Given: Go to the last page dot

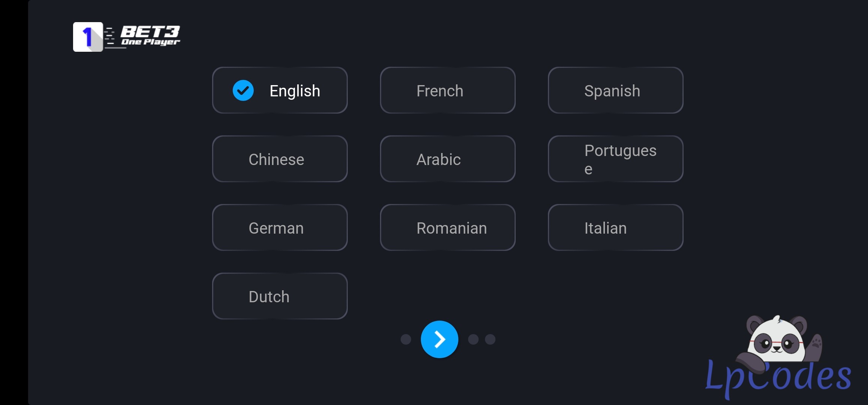Looking at the screenshot, I should 490,339.
